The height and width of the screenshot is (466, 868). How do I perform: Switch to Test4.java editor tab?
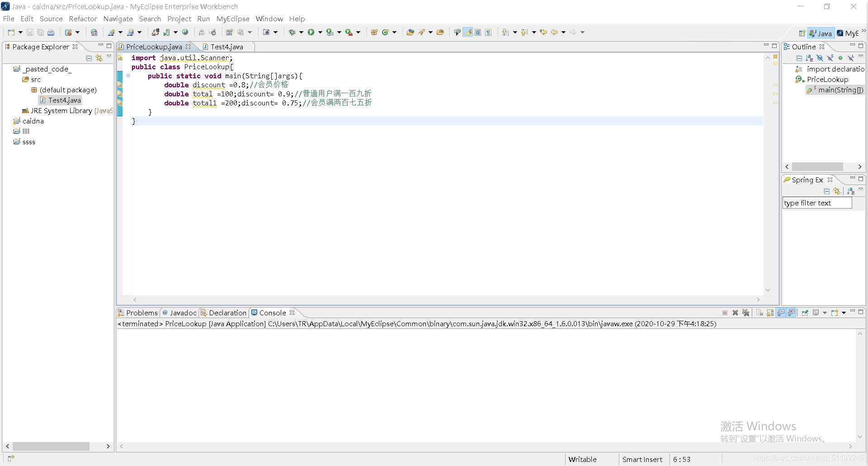tap(226, 47)
